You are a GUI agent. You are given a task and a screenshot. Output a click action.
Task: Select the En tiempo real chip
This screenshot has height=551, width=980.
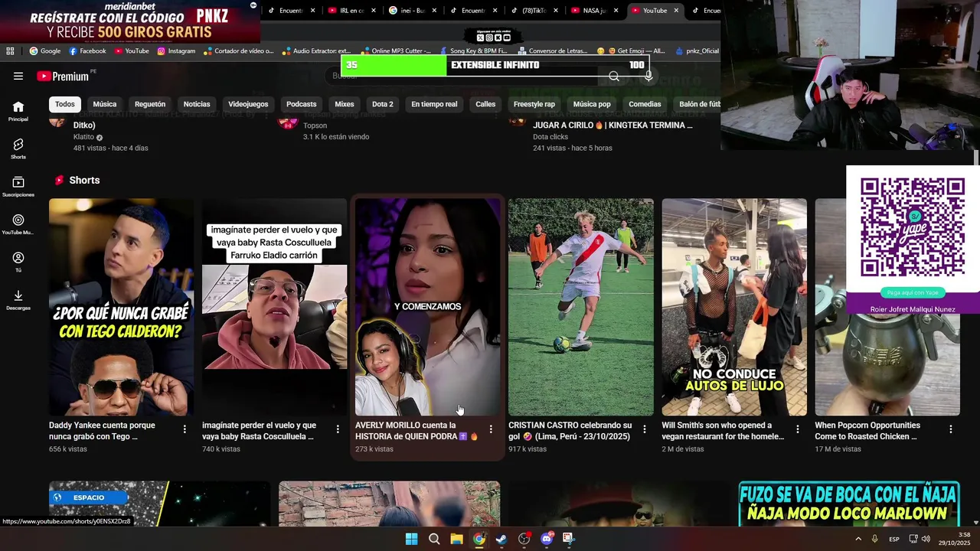tap(434, 104)
